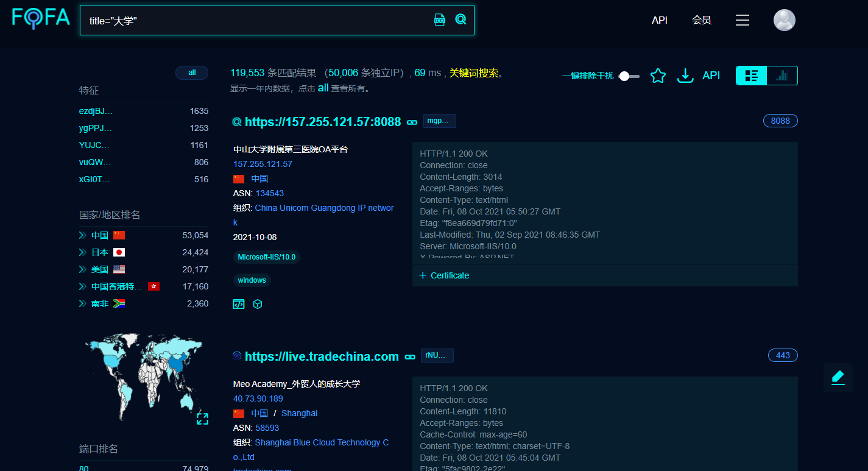This screenshot has height=471, width=868.
Task: Download the search results
Action: click(x=685, y=76)
